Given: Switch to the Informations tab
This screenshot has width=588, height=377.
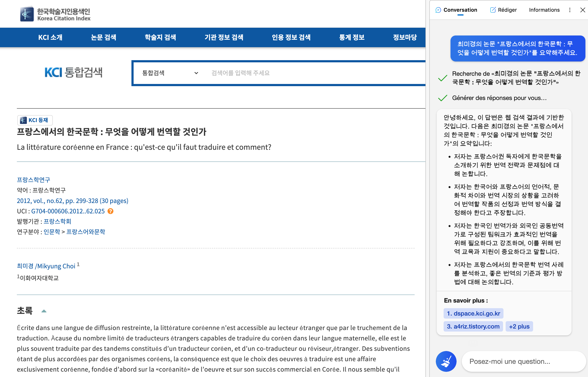Looking at the screenshot, I should (x=544, y=10).
